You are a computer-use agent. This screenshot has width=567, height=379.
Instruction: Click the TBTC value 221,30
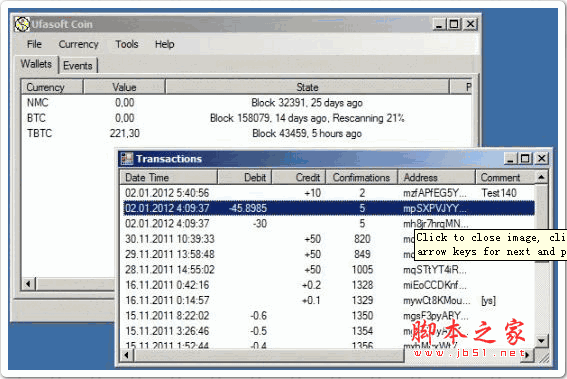[125, 133]
